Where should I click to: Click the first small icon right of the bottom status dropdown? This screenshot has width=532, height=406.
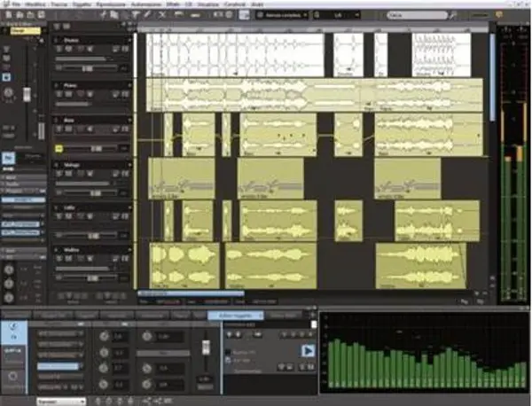pos(98,402)
